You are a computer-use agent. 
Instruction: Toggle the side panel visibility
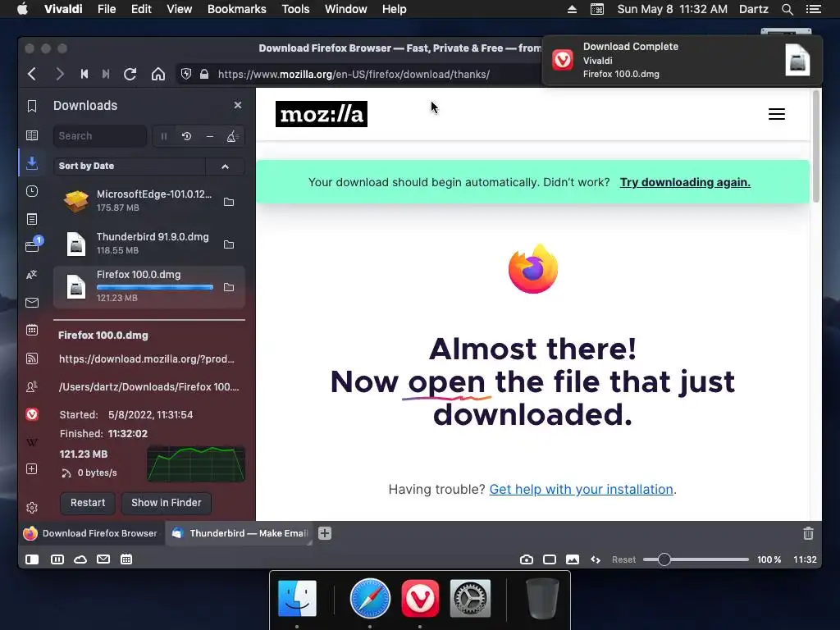tap(32, 559)
